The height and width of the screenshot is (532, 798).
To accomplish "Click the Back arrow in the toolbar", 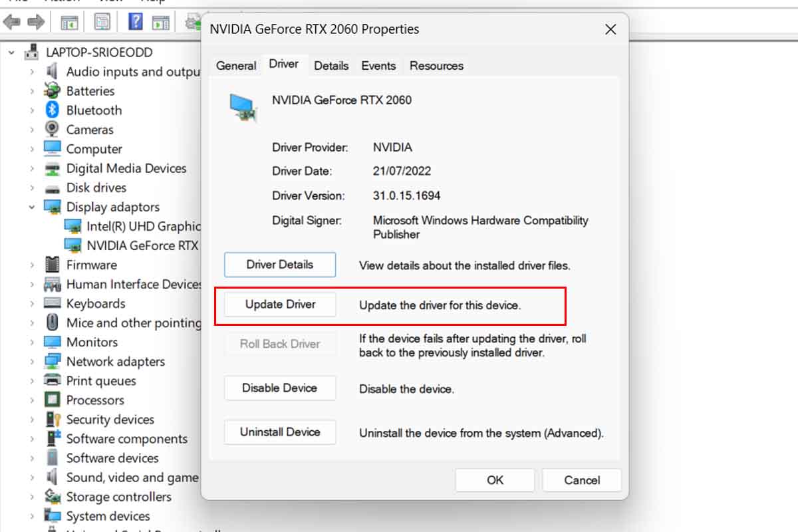I will [11, 23].
